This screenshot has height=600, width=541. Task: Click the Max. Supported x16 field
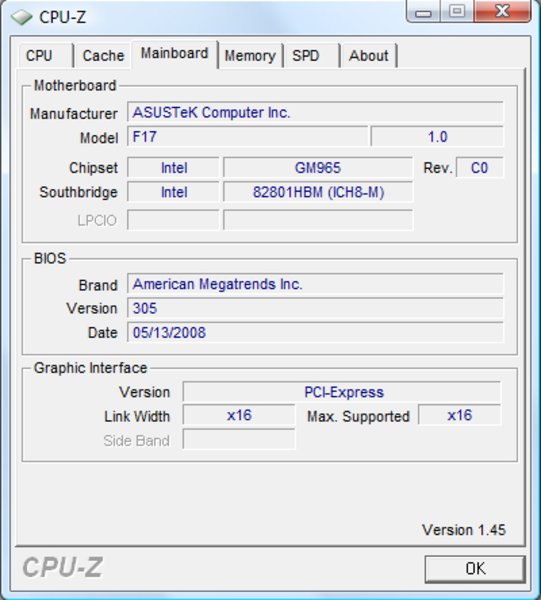coord(460,415)
